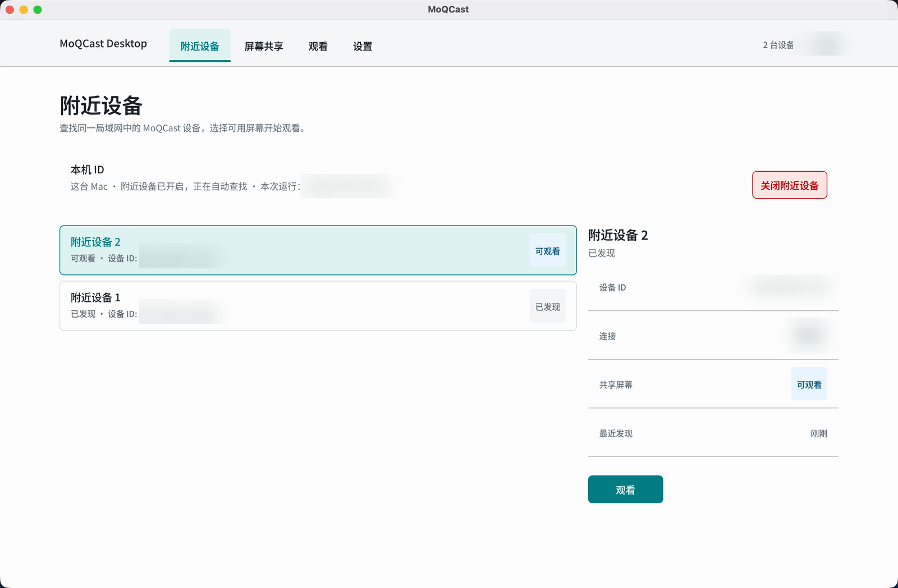Image resolution: width=898 pixels, height=588 pixels.
Task: Click 已发现 badge on 附近设备 1 card
Action: point(547,306)
